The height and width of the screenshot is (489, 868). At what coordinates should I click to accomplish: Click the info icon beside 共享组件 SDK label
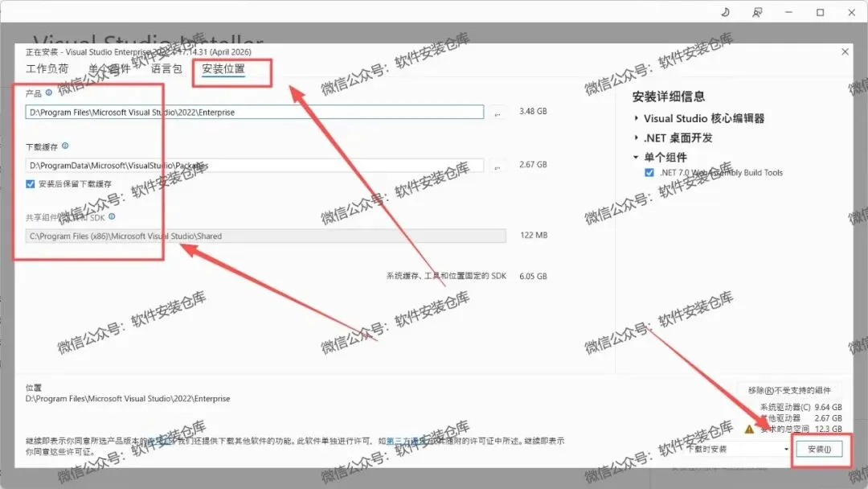click(x=112, y=216)
